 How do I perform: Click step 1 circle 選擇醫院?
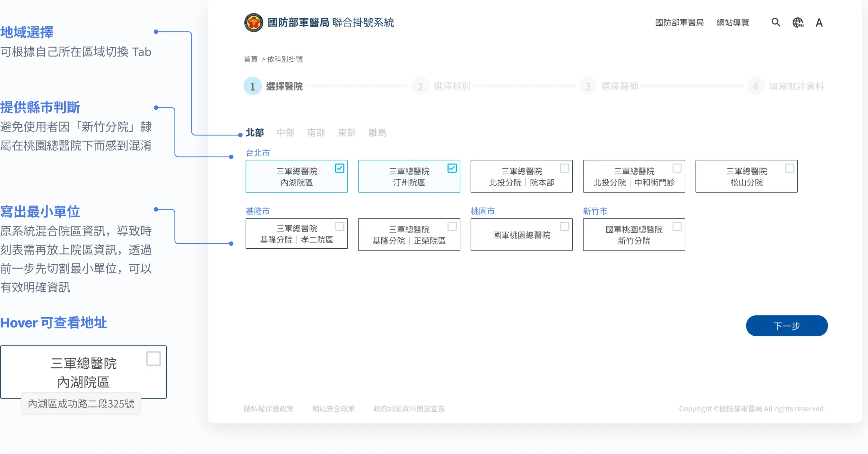[252, 86]
